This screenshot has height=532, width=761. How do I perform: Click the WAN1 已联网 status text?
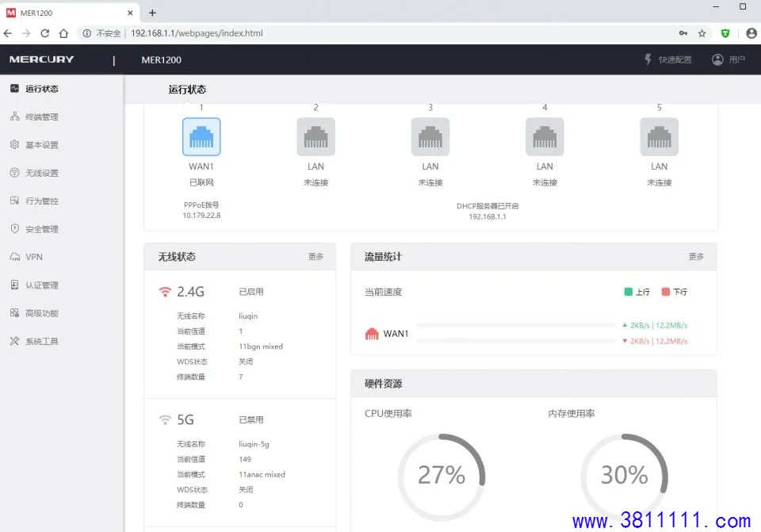(201, 182)
